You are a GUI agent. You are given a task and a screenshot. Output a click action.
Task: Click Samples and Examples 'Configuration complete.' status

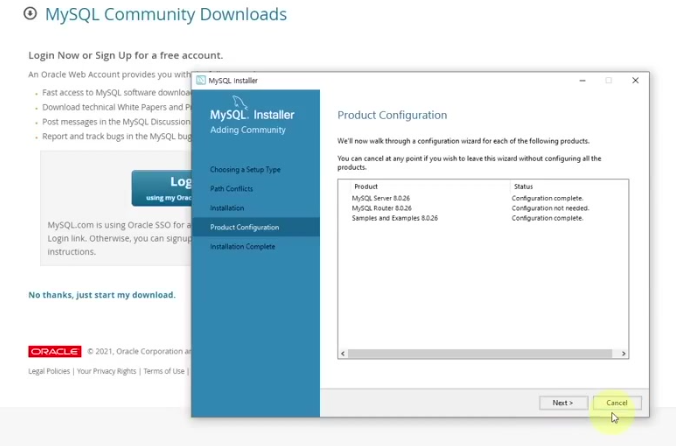pos(548,218)
